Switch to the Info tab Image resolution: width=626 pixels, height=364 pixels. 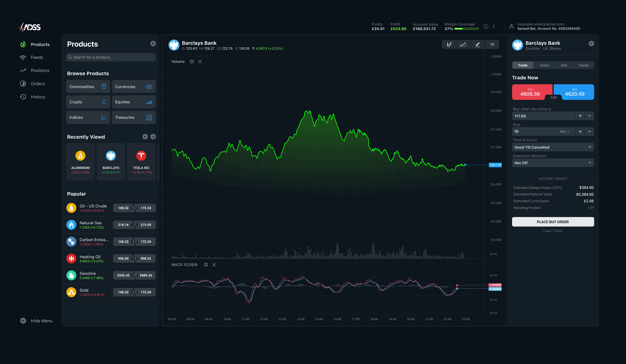[564, 65]
